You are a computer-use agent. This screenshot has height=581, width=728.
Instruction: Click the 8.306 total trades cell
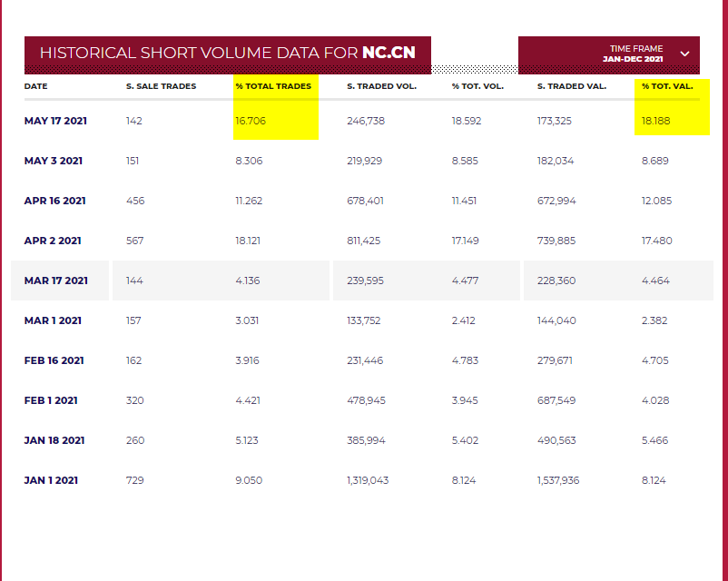coord(249,161)
